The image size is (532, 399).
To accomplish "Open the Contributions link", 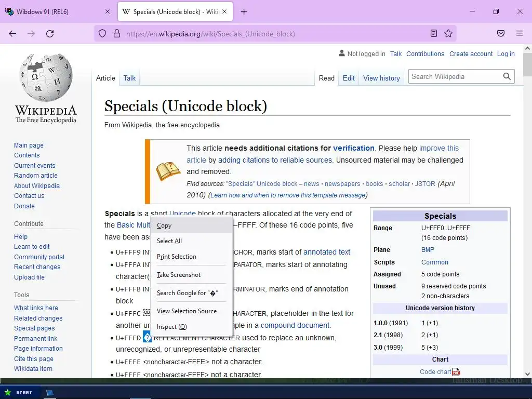I will [x=425, y=54].
